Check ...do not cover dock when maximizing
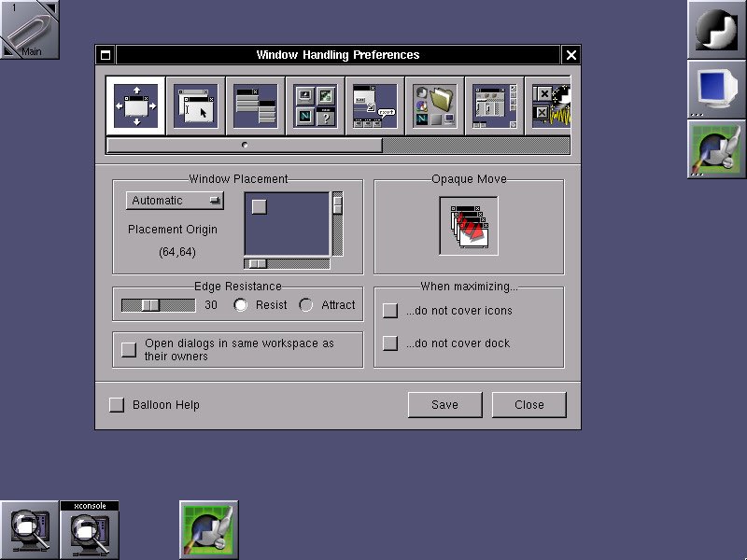This screenshot has width=747, height=560. point(389,343)
